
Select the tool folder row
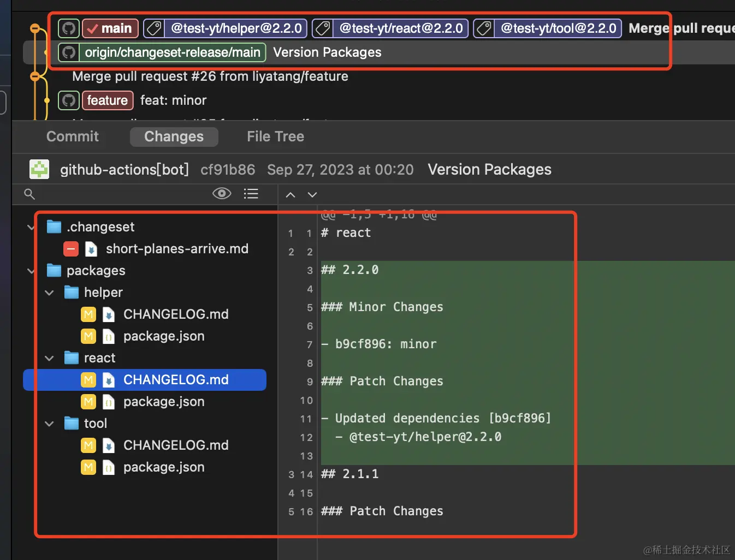coord(145,424)
